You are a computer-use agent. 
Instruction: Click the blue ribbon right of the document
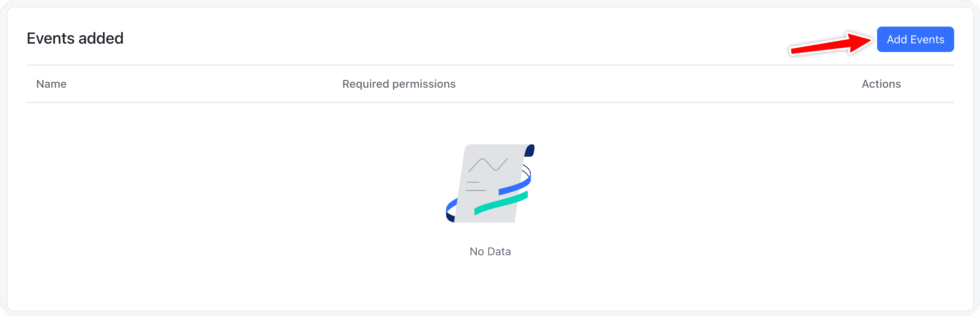click(x=515, y=186)
